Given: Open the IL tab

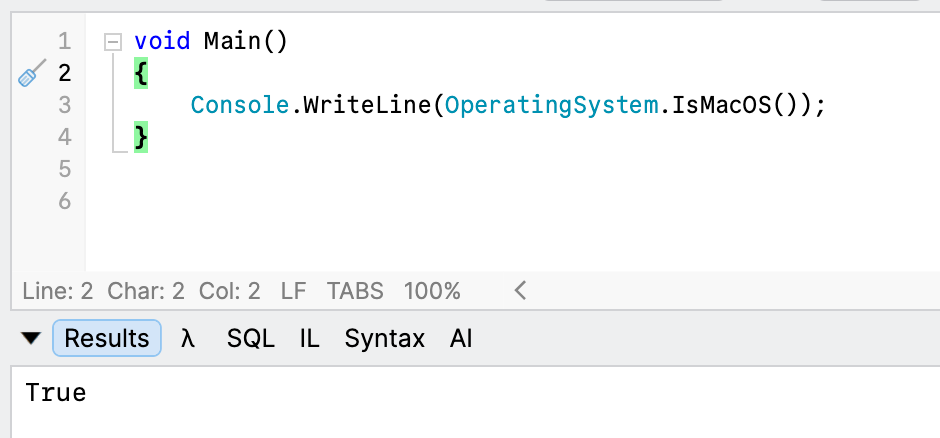Looking at the screenshot, I should pyautogui.click(x=309, y=339).
